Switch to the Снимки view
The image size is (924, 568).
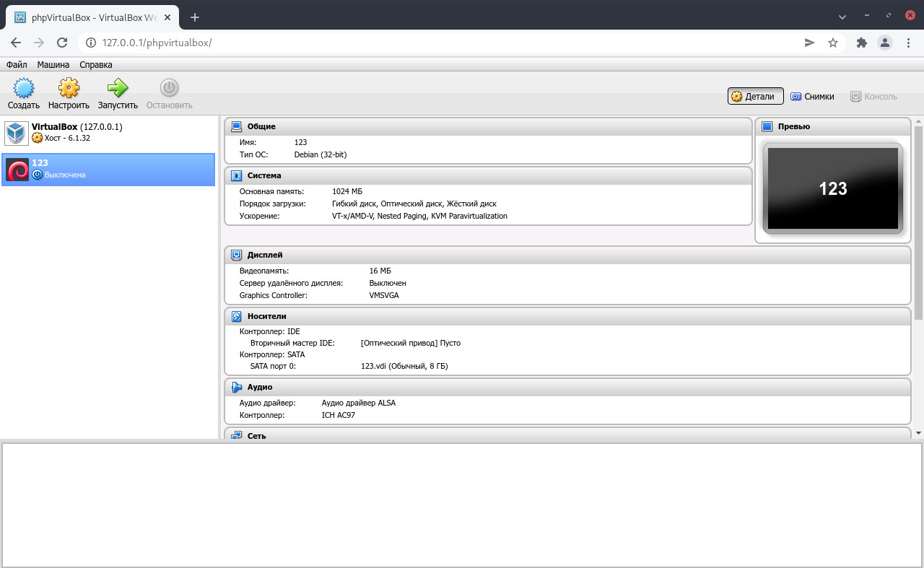click(x=812, y=96)
